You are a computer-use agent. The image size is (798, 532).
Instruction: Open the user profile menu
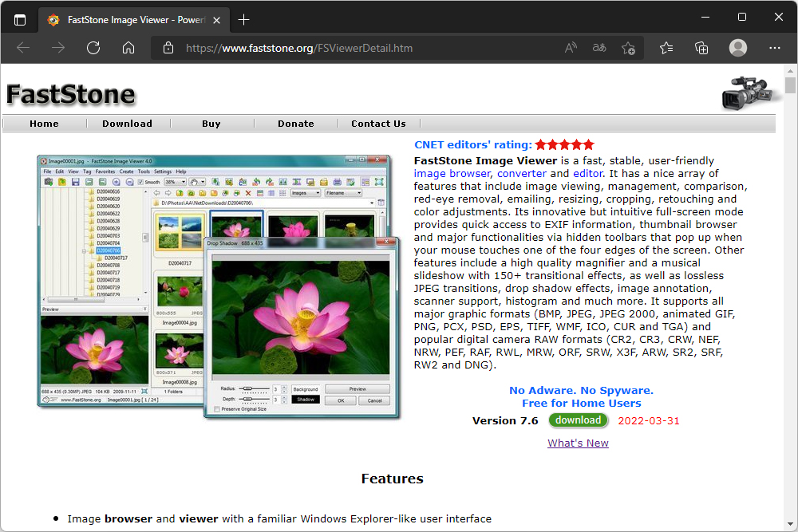pyautogui.click(x=738, y=48)
